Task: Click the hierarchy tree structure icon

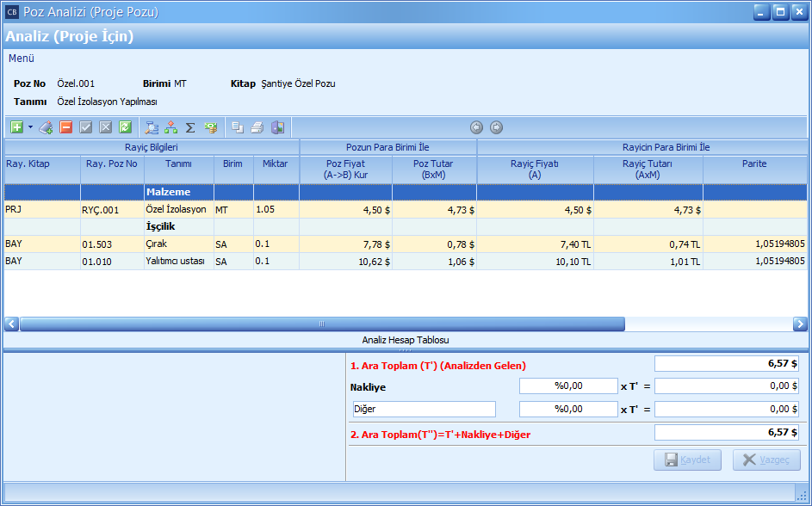Action: click(x=171, y=127)
